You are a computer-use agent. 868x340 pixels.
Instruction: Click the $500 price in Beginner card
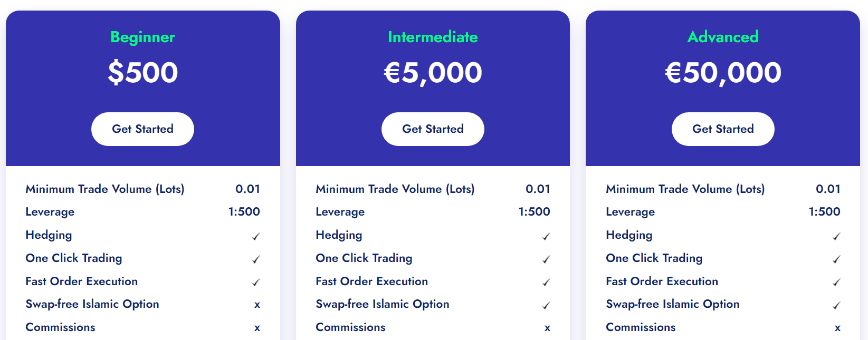click(142, 72)
